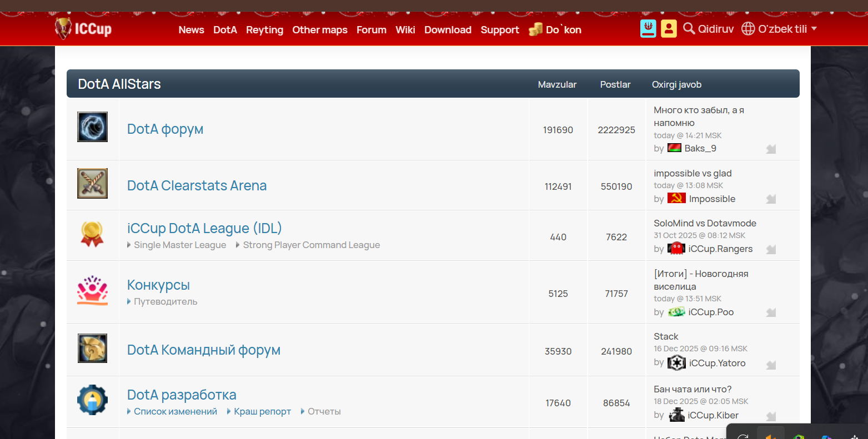Click the topic count 191690
The image size is (868, 439).
[x=558, y=130]
